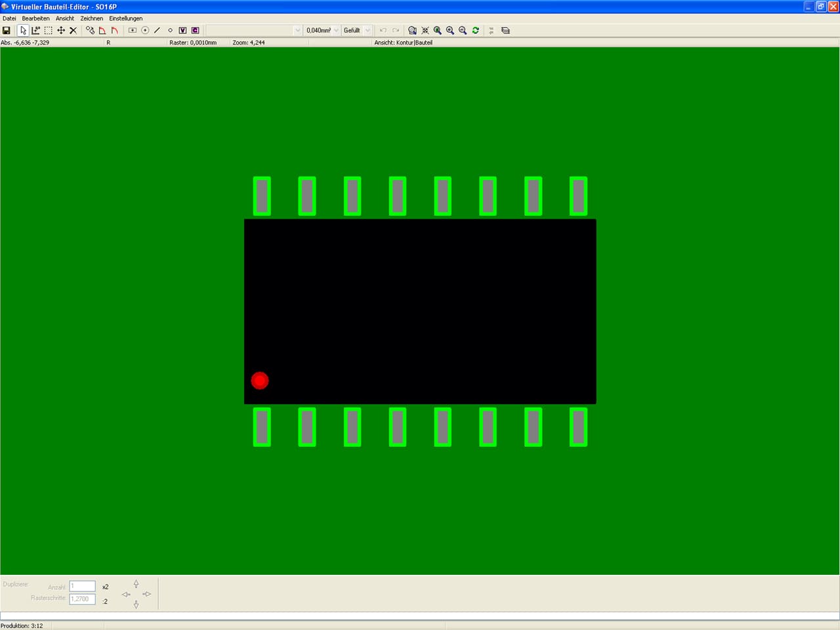Choose the round pad with center dot tool
Image resolution: width=840 pixels, height=630 pixels.
pos(145,30)
